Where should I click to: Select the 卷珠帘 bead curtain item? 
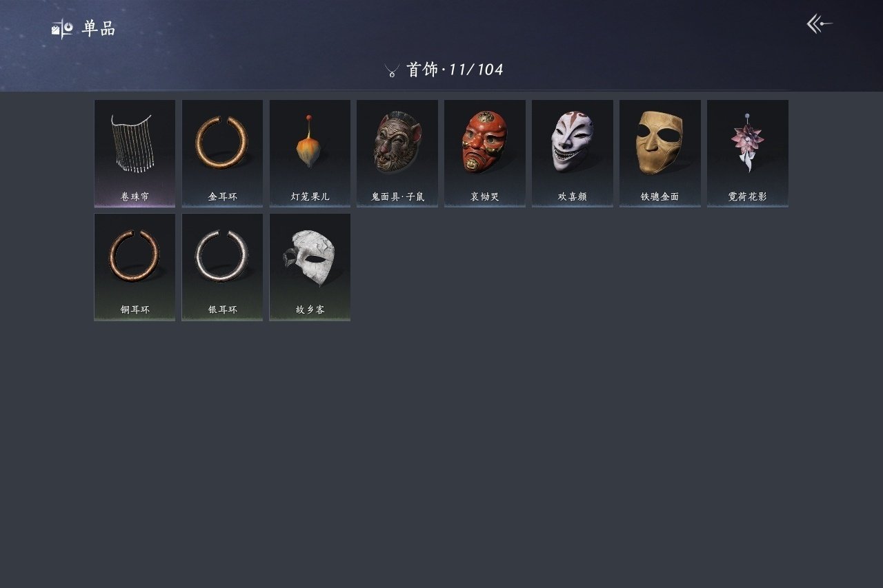[x=135, y=153]
